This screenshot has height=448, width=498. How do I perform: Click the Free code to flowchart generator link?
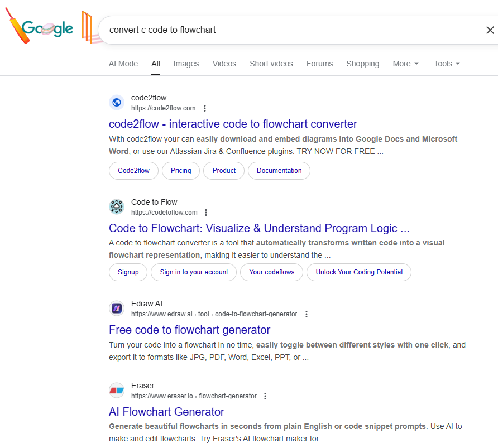(190, 330)
